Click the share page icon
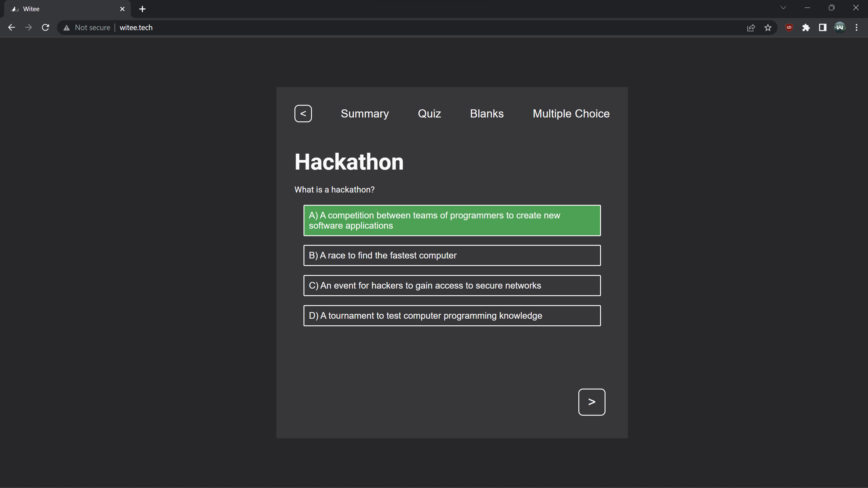This screenshot has height=488, width=868. point(751,28)
